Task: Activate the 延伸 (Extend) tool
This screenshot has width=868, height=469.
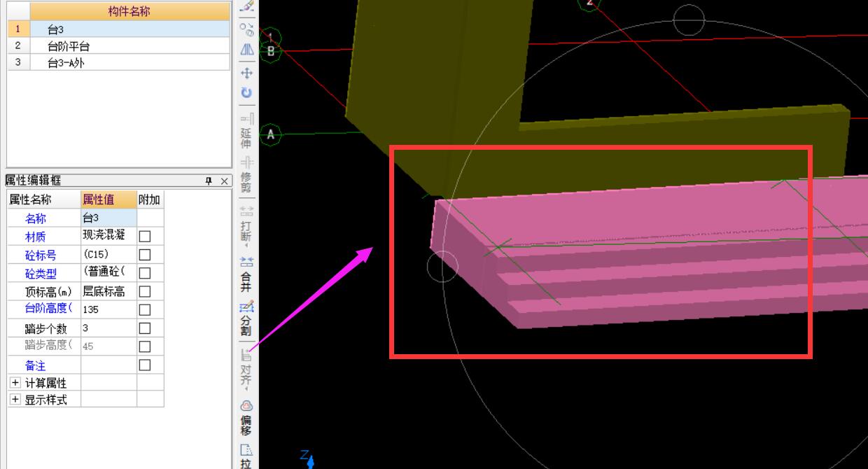Action: (x=246, y=131)
